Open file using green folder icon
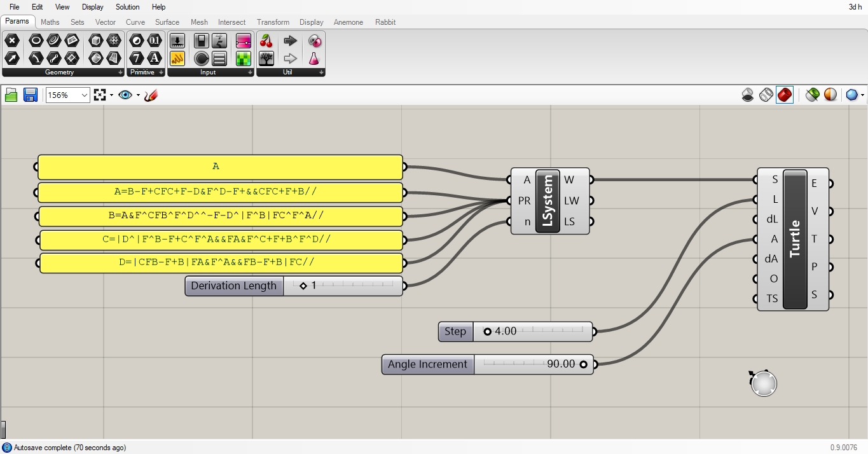 (11, 95)
